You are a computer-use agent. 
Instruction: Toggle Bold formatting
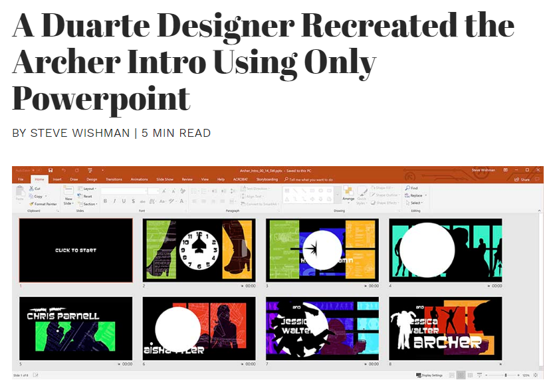pyautogui.click(x=105, y=201)
